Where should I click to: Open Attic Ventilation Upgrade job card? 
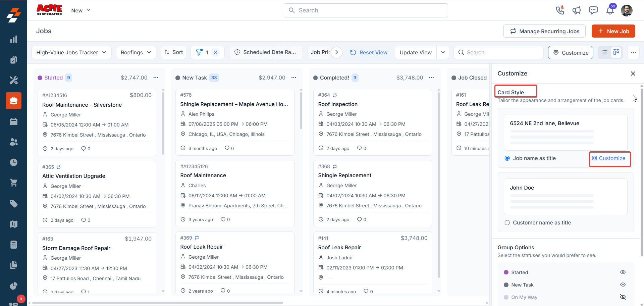coord(97,194)
